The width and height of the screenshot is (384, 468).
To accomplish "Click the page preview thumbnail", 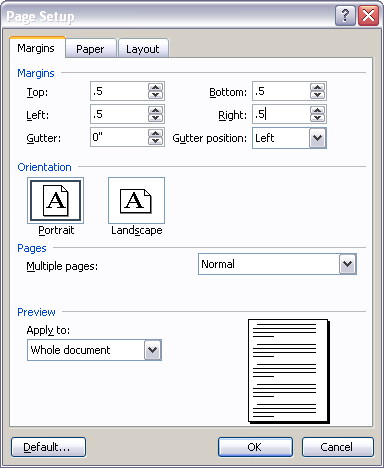I will pos(289,371).
